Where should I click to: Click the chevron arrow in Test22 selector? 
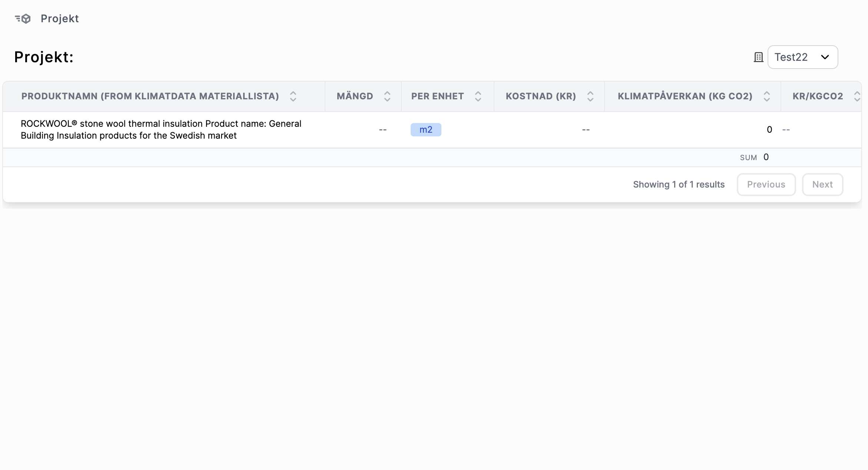(825, 57)
